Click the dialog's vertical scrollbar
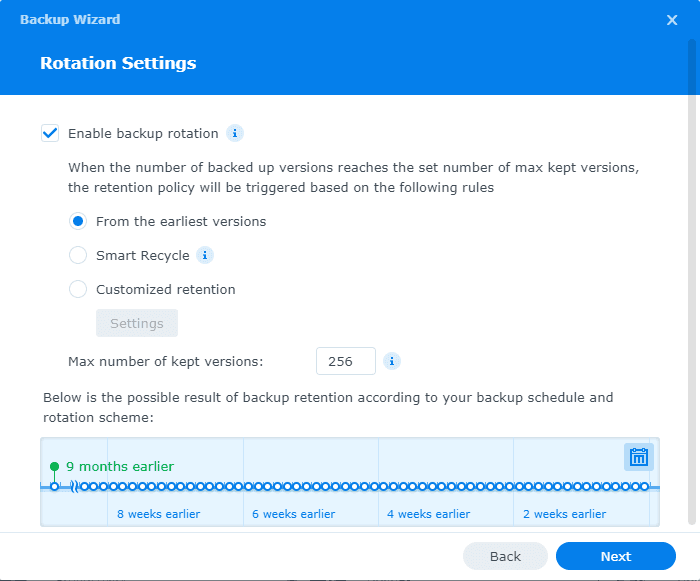 tap(691, 280)
